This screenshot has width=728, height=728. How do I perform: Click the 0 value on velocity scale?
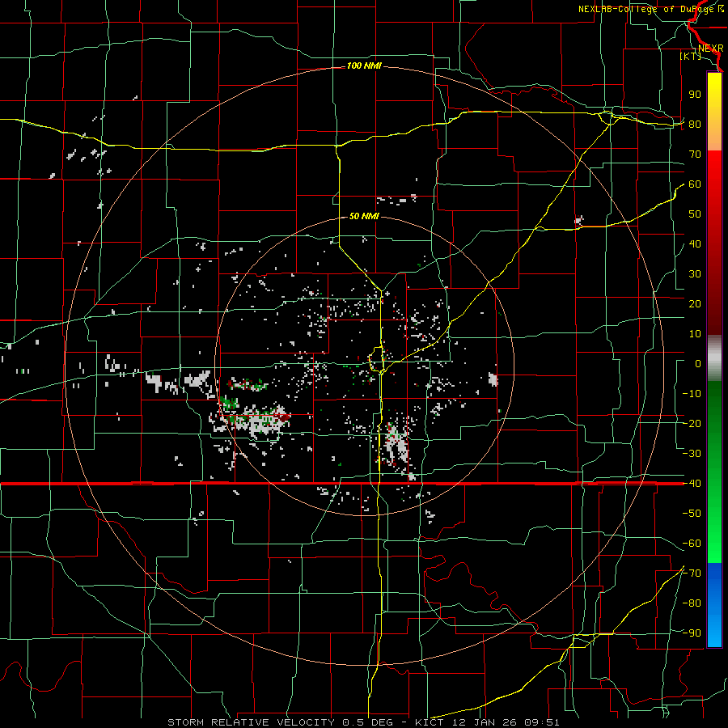[698, 364]
